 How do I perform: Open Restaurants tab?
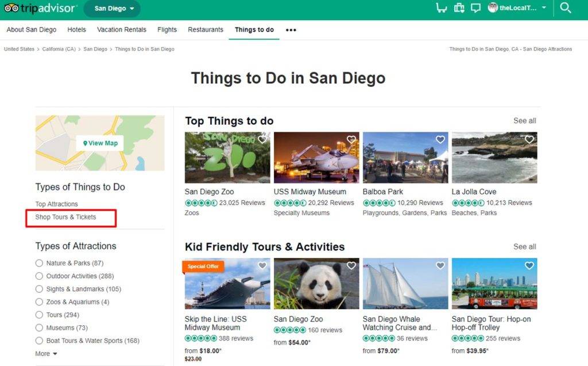206,30
